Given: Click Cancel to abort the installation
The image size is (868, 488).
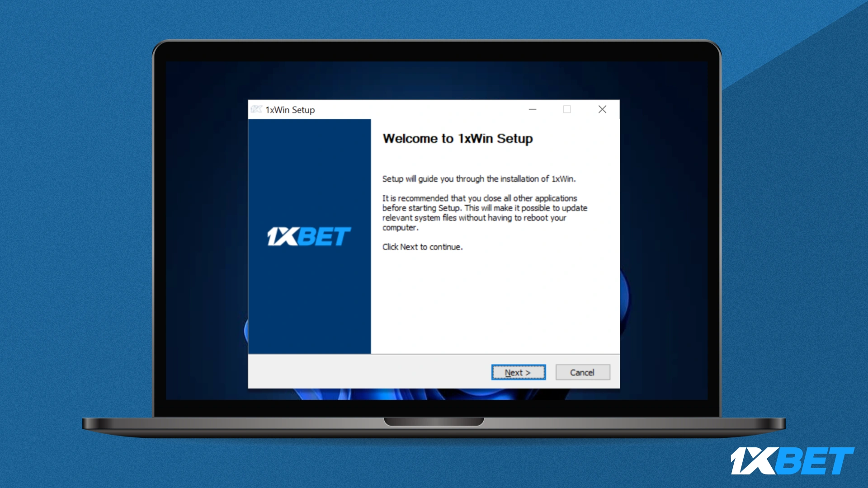Looking at the screenshot, I should coord(582,372).
